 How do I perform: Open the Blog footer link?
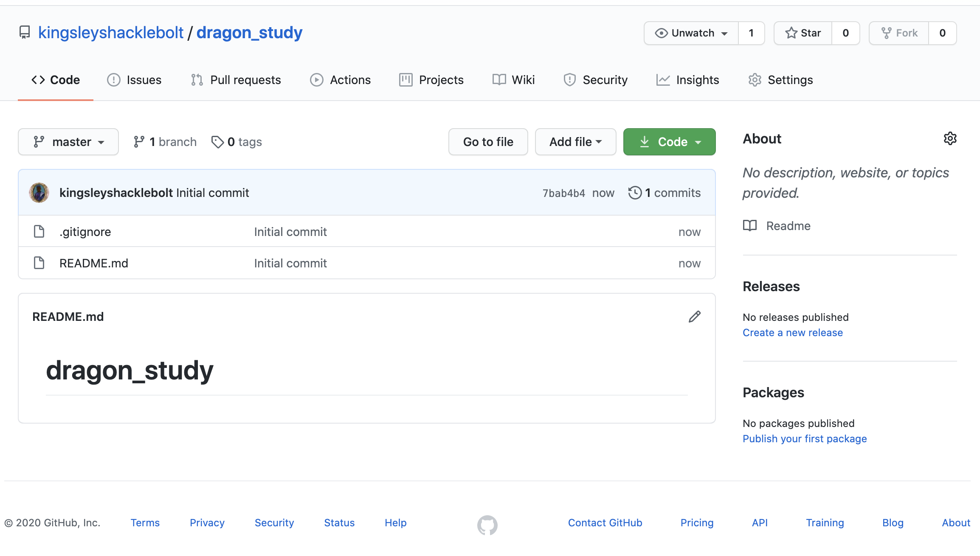[893, 523]
